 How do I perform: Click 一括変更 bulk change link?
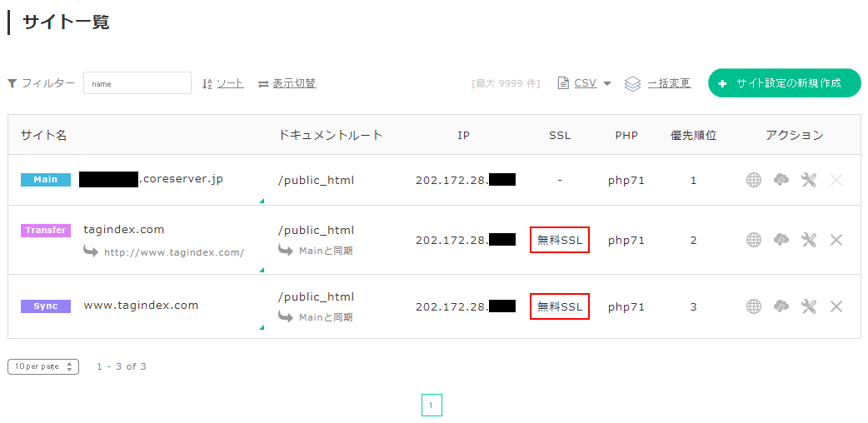click(x=668, y=83)
